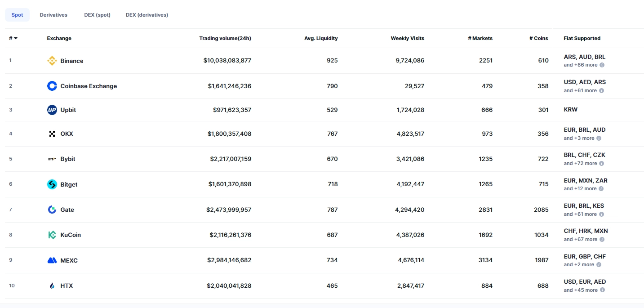This screenshot has width=644, height=308.
Task: Switch to the Derivatives tab
Action: 53,15
